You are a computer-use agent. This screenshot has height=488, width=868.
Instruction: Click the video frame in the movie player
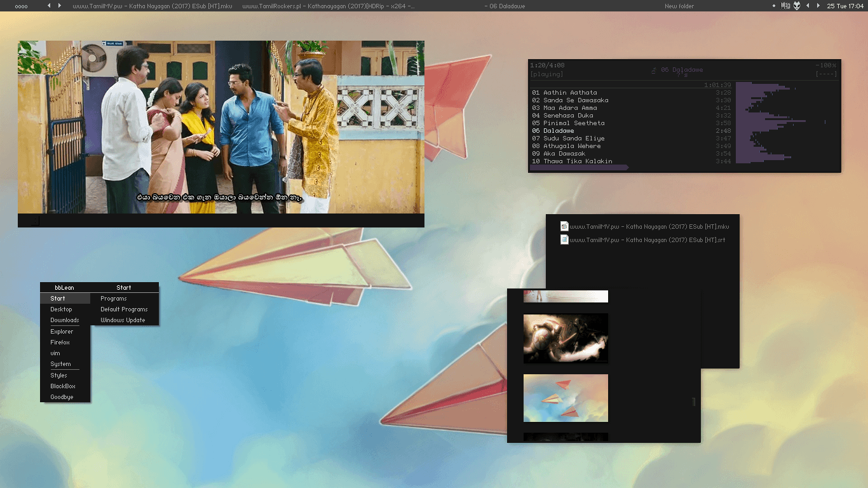(220, 127)
